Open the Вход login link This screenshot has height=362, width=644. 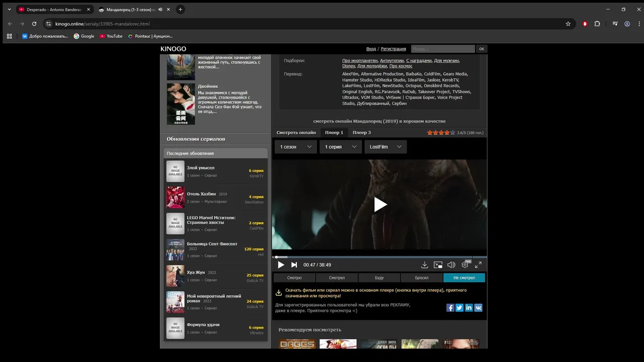click(x=371, y=49)
